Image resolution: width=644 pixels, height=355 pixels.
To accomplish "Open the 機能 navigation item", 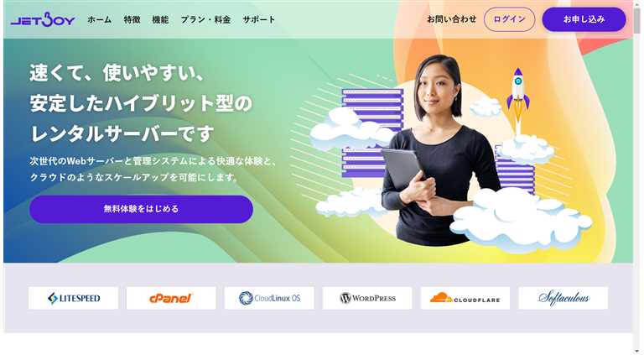I will [x=161, y=19].
